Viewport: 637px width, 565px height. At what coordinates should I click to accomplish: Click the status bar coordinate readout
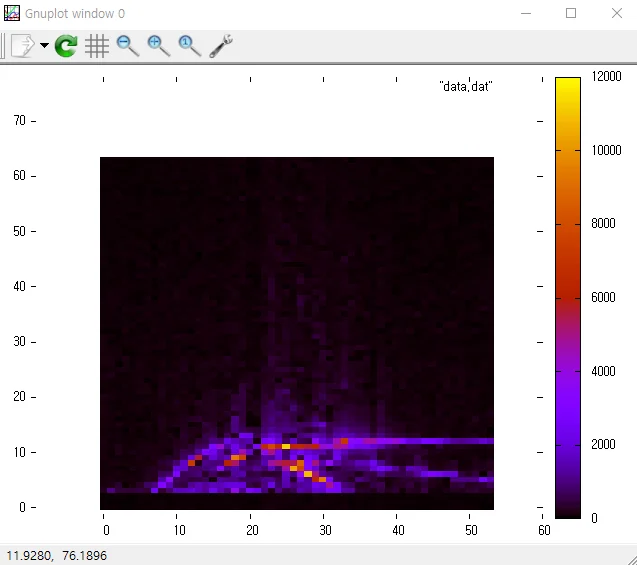tap(56, 555)
